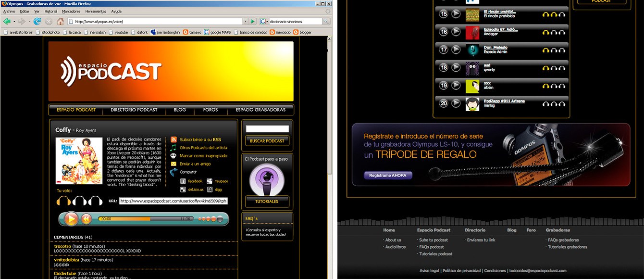Open the search engine selector dropdown
This screenshot has width=644, height=279.
pos(267,22)
